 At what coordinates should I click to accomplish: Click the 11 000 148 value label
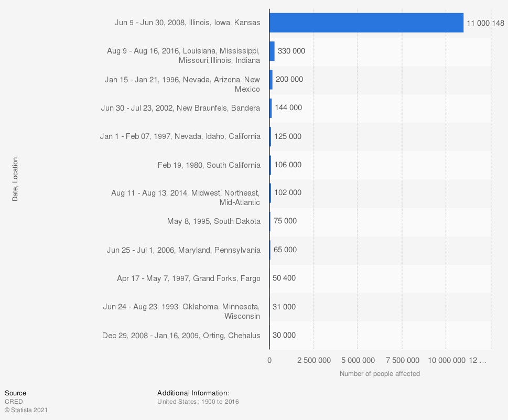[x=485, y=23]
